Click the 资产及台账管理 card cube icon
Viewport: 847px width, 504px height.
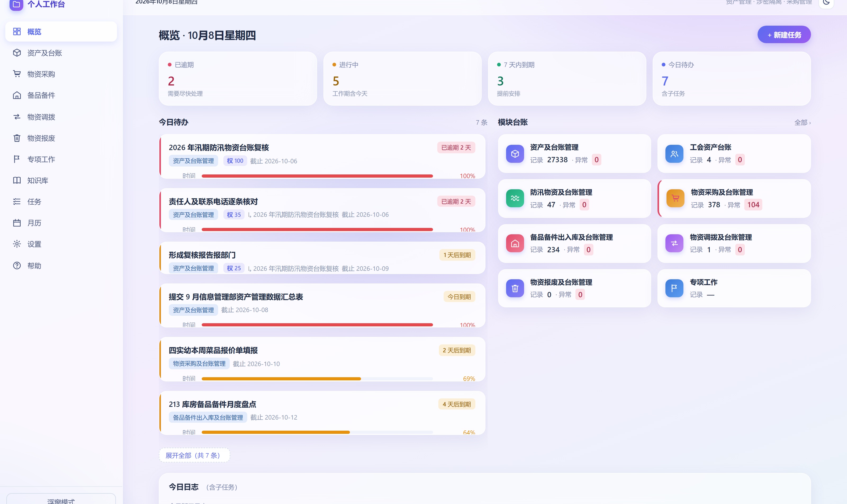(x=515, y=154)
